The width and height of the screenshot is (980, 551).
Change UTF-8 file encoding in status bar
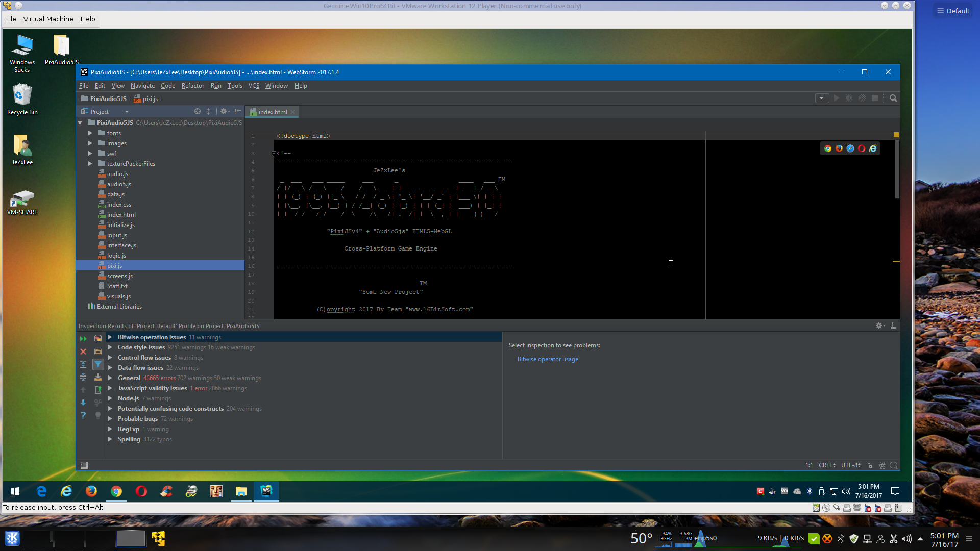[x=850, y=465]
